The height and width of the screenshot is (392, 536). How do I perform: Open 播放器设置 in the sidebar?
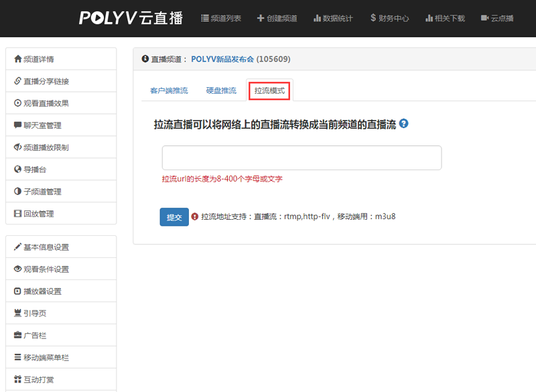click(42, 291)
